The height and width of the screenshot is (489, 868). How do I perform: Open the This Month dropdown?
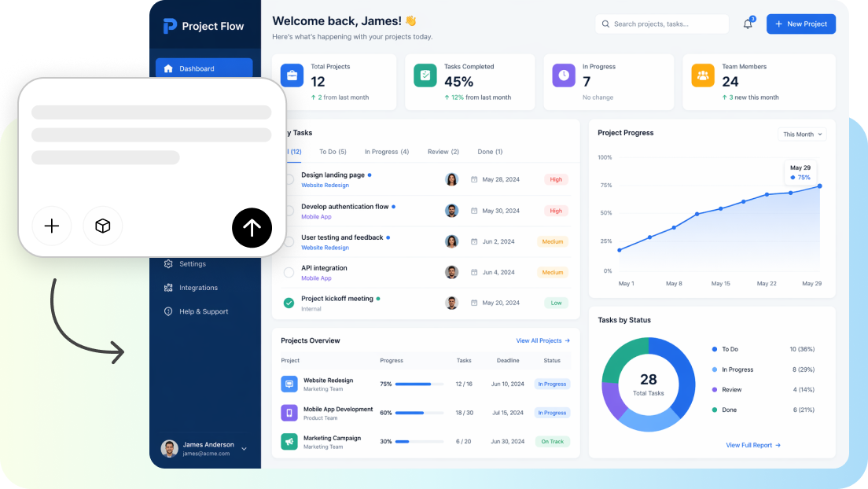(802, 134)
